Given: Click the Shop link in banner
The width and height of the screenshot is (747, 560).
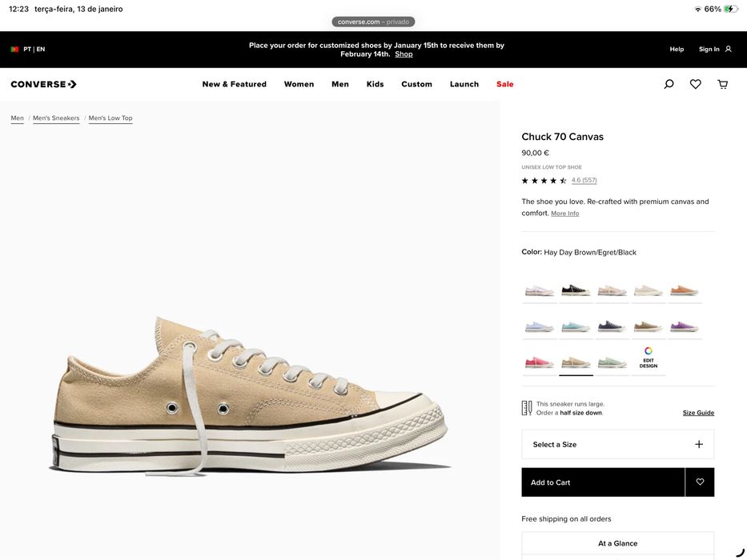Looking at the screenshot, I should (404, 54).
